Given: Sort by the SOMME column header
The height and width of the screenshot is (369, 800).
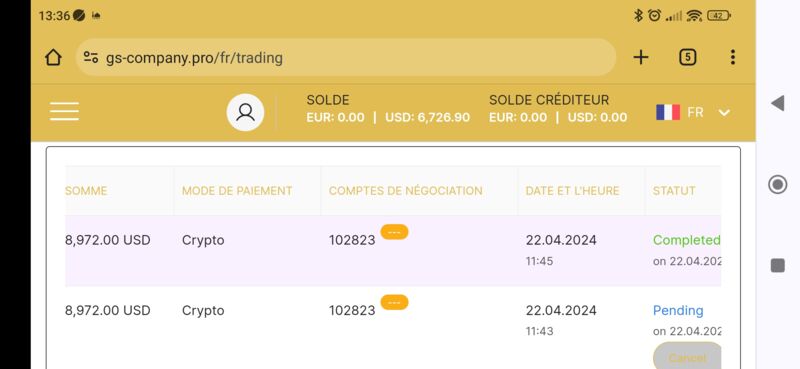Looking at the screenshot, I should 86,191.
